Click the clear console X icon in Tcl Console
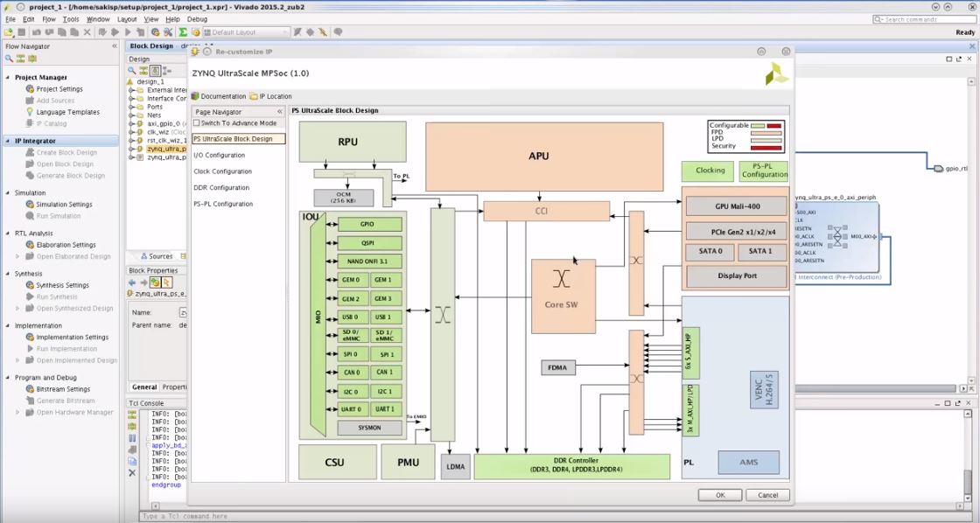The image size is (980, 523). click(132, 473)
